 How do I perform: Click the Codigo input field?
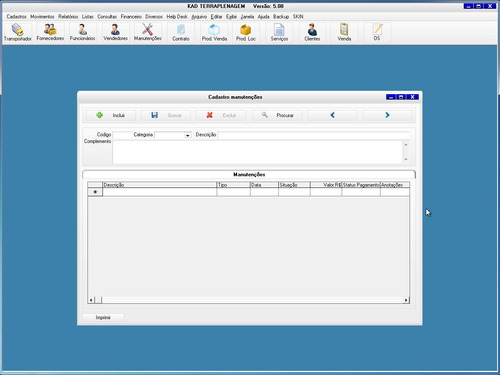click(x=122, y=135)
